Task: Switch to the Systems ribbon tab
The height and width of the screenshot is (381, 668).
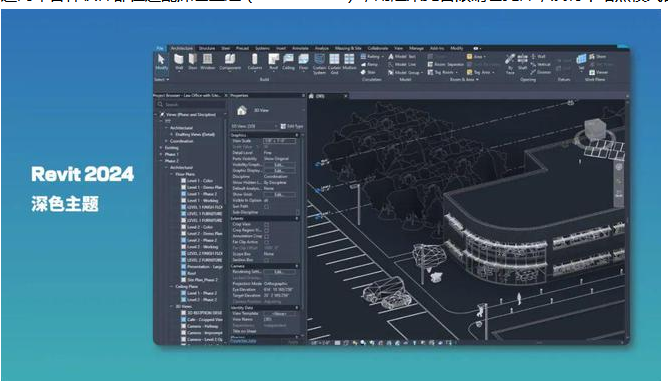Action: (x=262, y=48)
